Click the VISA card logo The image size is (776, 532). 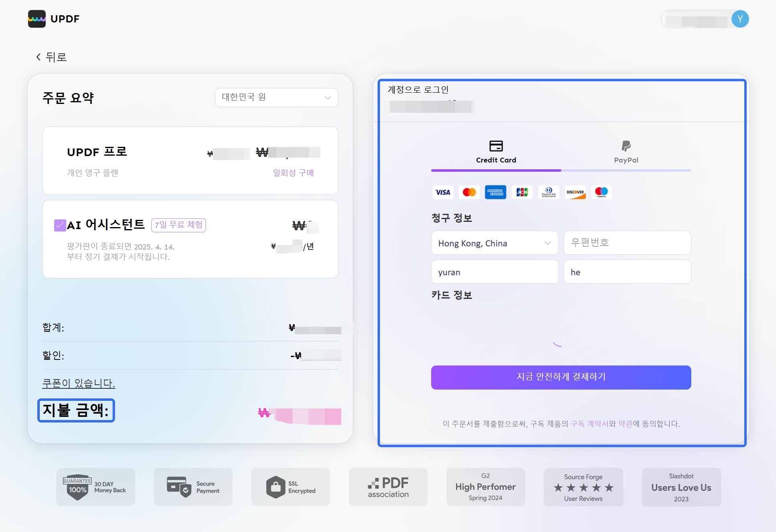tap(443, 192)
